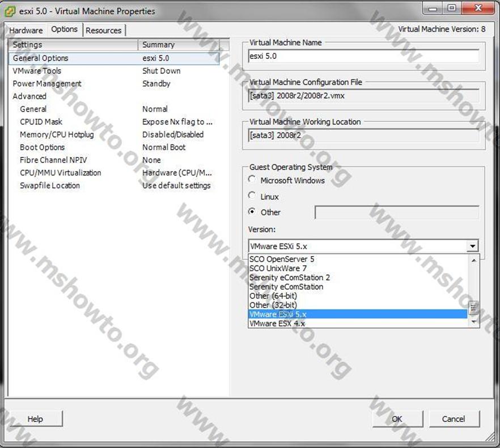Screen dimensions: 500x448
Task: Select Fibre Channel NPIV row
Action: [x=114, y=160]
